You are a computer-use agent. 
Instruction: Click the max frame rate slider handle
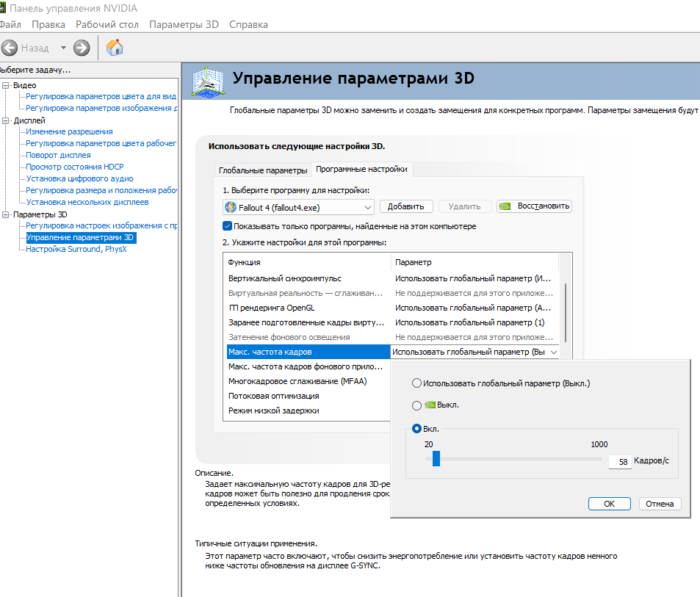[436, 459]
